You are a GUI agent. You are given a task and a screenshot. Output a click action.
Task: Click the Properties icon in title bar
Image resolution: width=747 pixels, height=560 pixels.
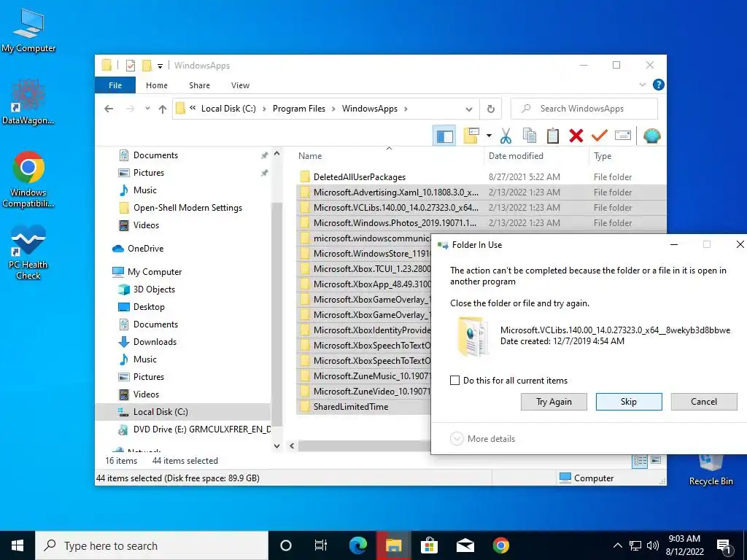[131, 65]
